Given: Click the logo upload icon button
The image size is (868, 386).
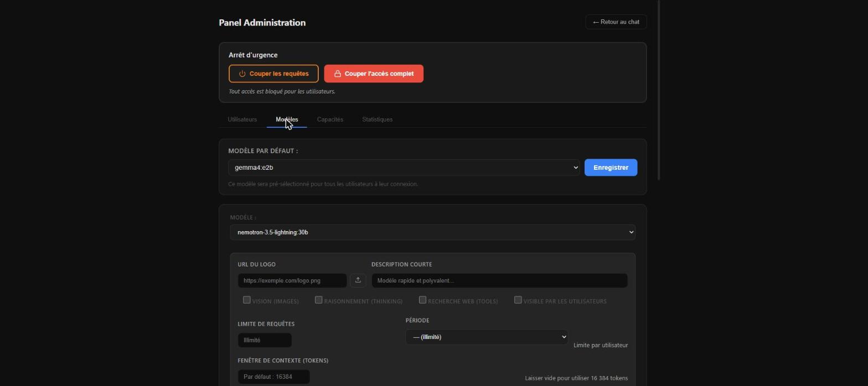Looking at the screenshot, I should tap(358, 280).
